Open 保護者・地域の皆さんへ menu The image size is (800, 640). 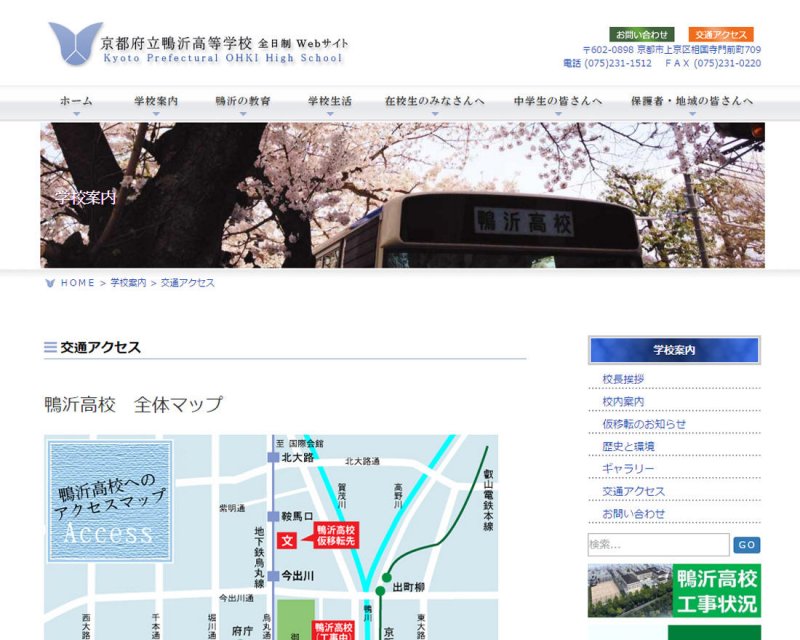(x=692, y=102)
